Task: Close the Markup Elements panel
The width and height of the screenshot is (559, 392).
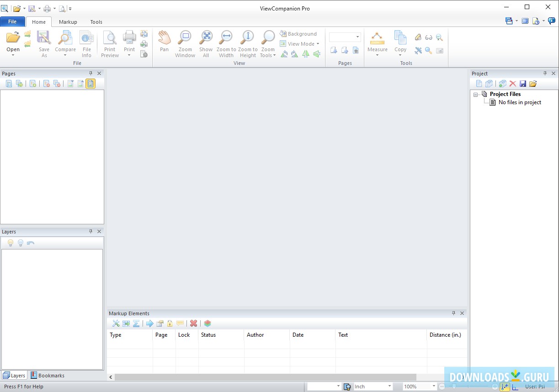Action: (x=462, y=313)
